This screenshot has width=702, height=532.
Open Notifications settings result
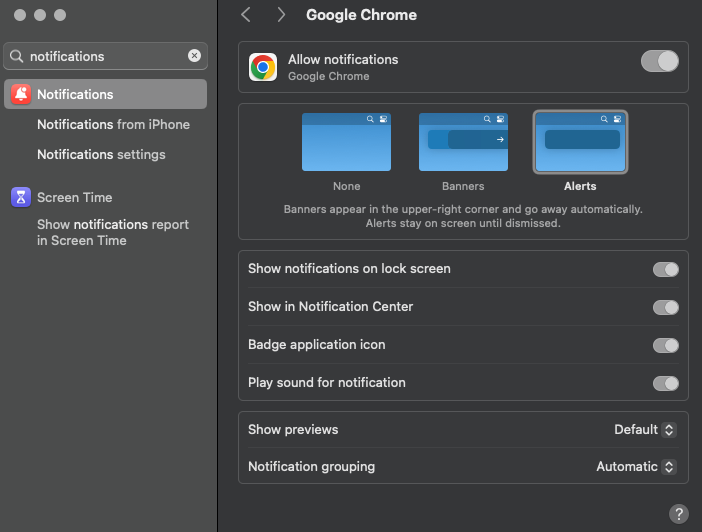pyautogui.click(x=101, y=154)
